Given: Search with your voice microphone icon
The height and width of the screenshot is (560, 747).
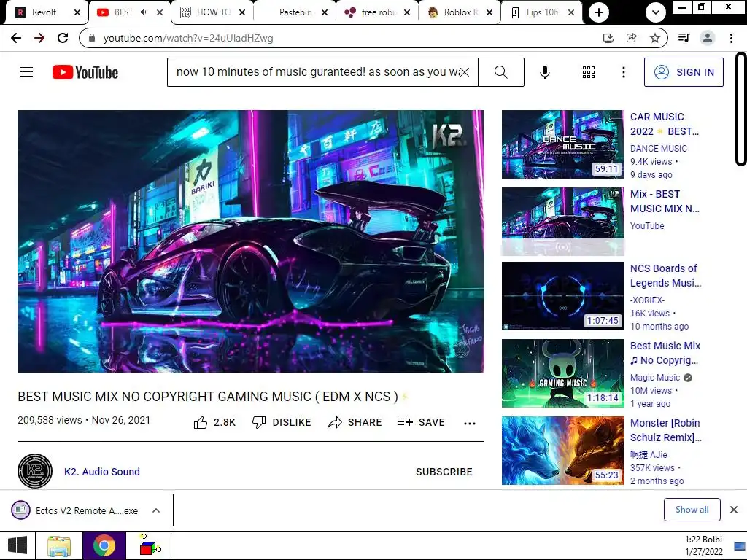Looking at the screenshot, I should pos(545,72).
